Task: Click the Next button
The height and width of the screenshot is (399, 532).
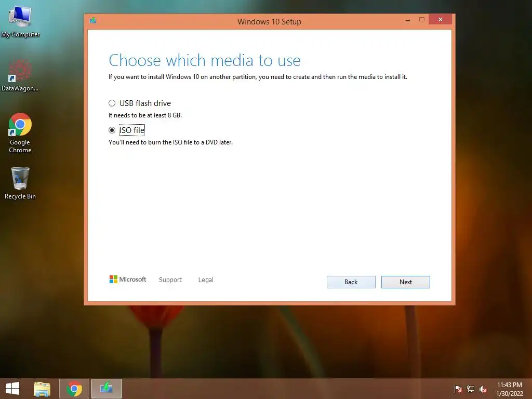Action: click(x=405, y=282)
